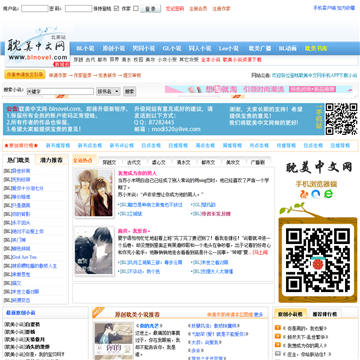This screenshot has width=360, height=360.
Task: Open the 总推荐榜 ranking link
Action: pyautogui.click(x=340, y=146)
